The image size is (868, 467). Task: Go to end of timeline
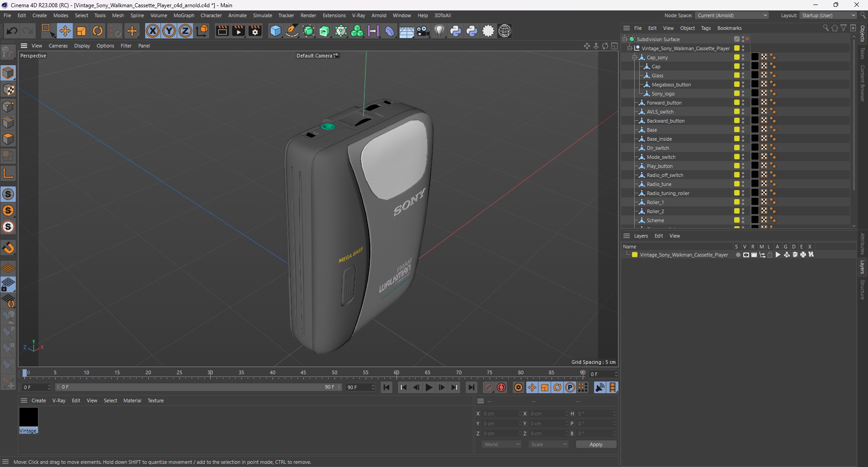471,387
